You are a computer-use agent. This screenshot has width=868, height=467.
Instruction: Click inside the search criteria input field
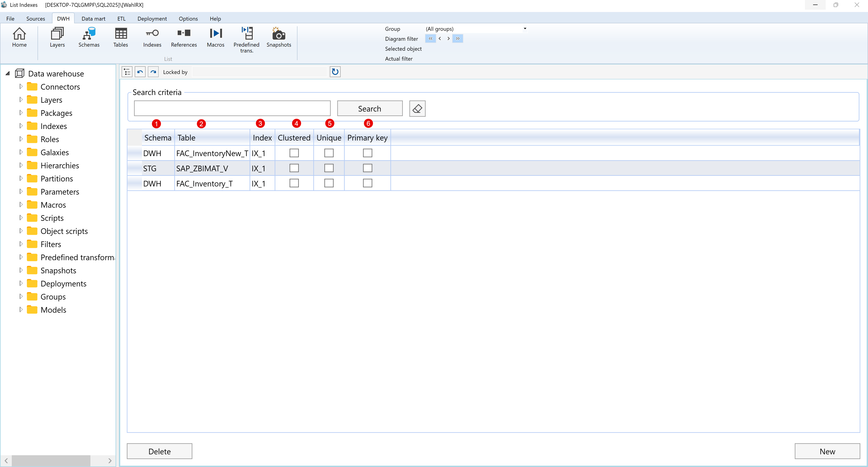[232, 108]
